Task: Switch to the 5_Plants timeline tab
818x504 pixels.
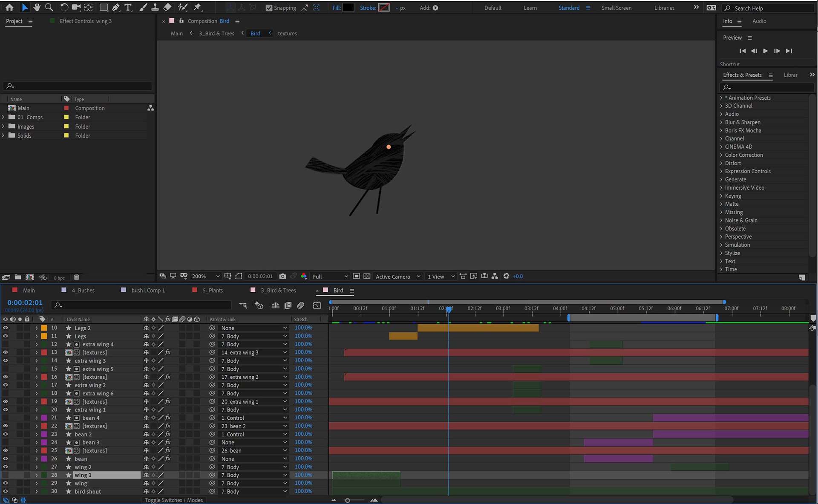Action: coord(212,291)
